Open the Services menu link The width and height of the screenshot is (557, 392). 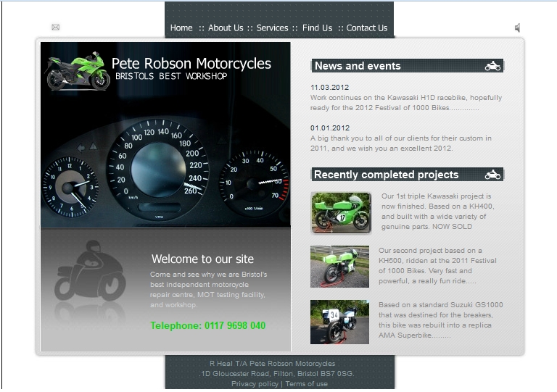click(x=272, y=28)
